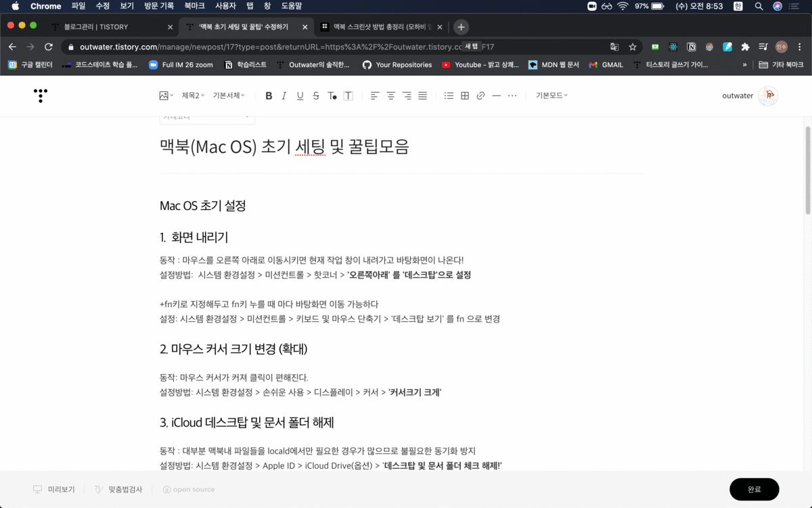This screenshot has width=812, height=508.
Task: Apply underline formatting
Action: (300, 96)
